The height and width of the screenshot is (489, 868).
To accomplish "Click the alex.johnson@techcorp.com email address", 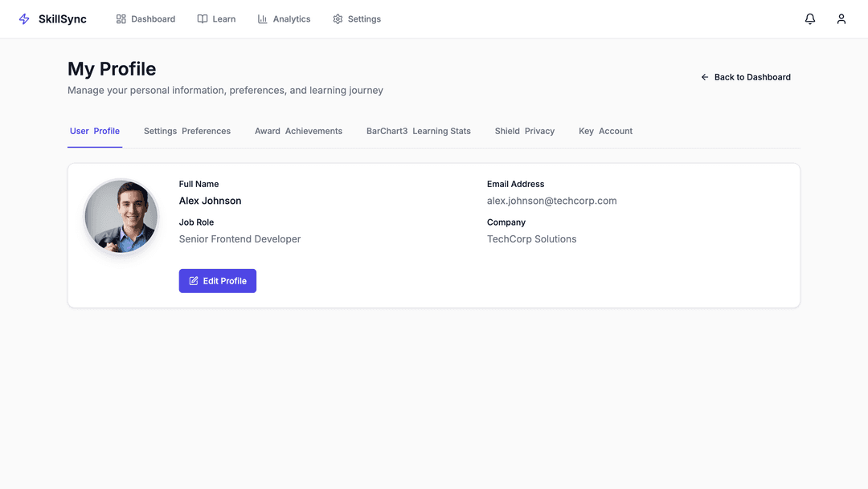I will coord(551,201).
